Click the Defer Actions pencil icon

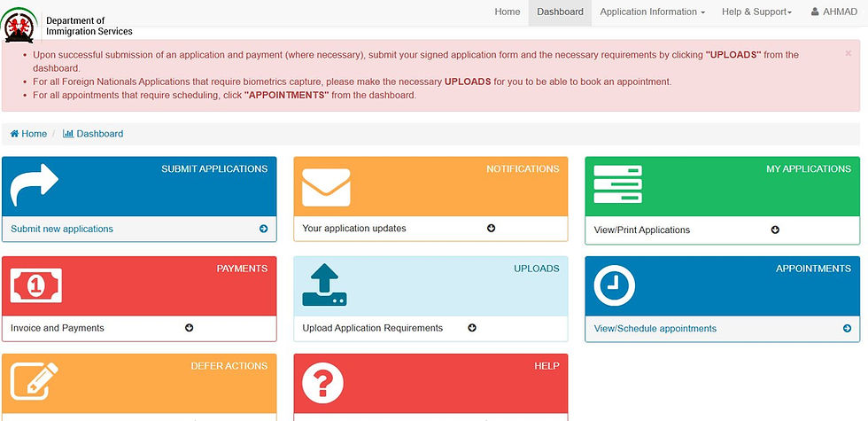[x=34, y=381]
